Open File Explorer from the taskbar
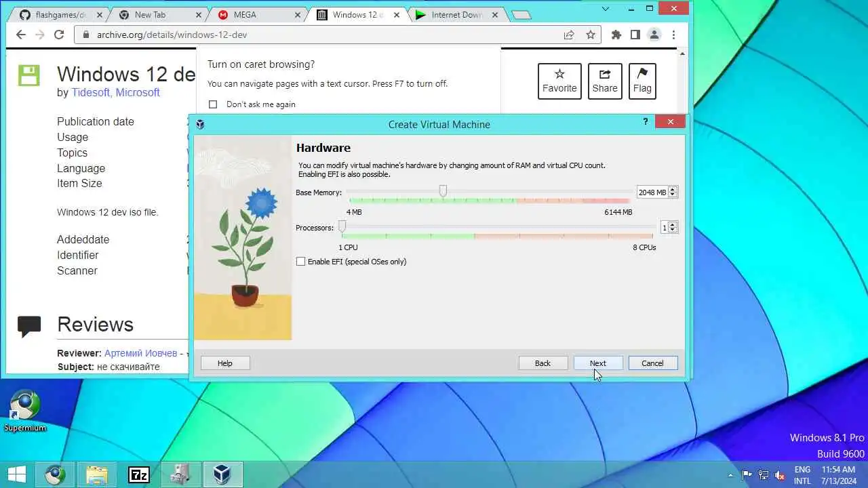This screenshot has width=868, height=488. (x=98, y=474)
